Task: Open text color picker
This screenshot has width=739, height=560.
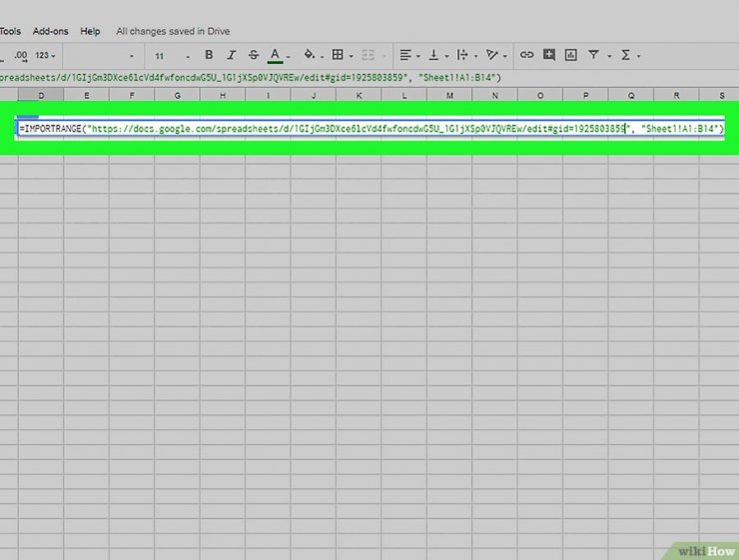Action: 276,56
